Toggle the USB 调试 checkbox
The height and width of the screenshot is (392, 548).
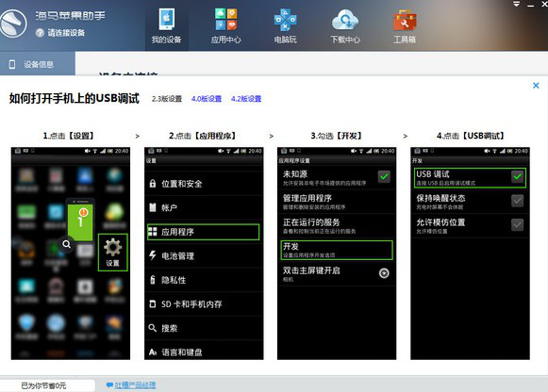coord(517,176)
